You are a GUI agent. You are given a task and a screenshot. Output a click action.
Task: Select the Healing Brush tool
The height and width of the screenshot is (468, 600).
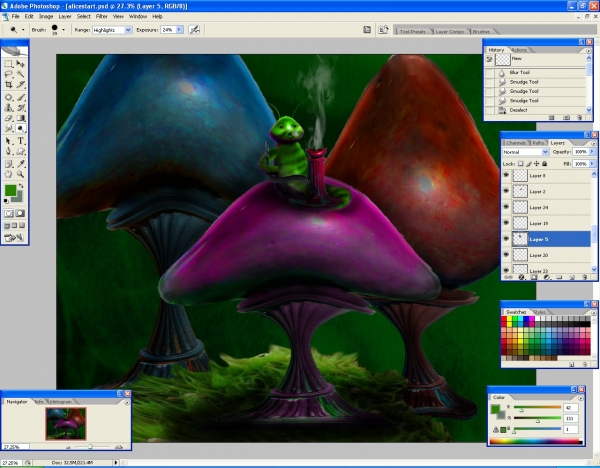pos(8,98)
